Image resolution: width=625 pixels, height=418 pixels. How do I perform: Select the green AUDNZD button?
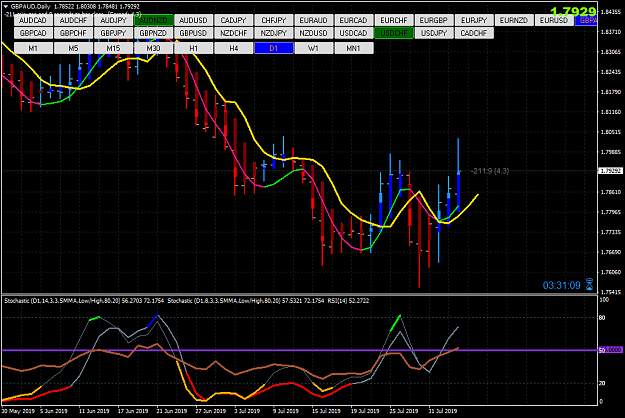point(153,20)
